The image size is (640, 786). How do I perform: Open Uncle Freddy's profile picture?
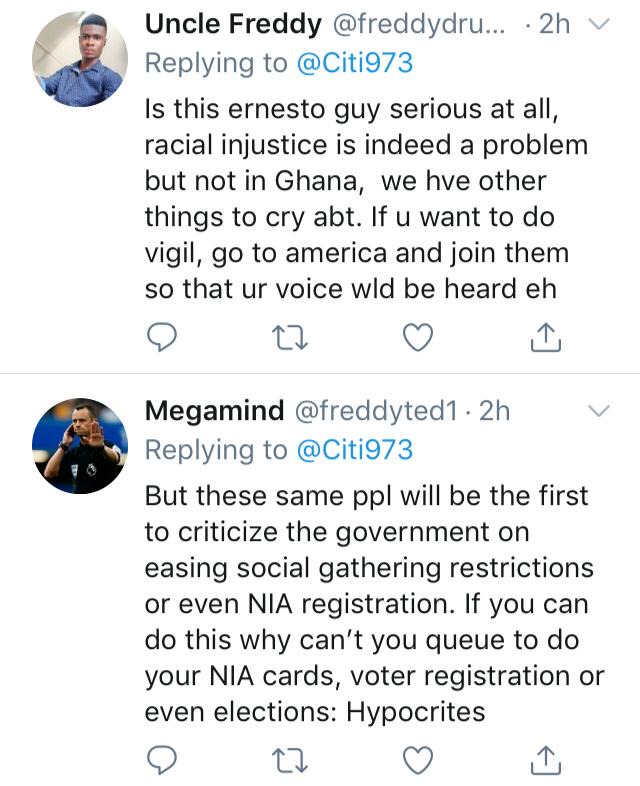tap(80, 59)
